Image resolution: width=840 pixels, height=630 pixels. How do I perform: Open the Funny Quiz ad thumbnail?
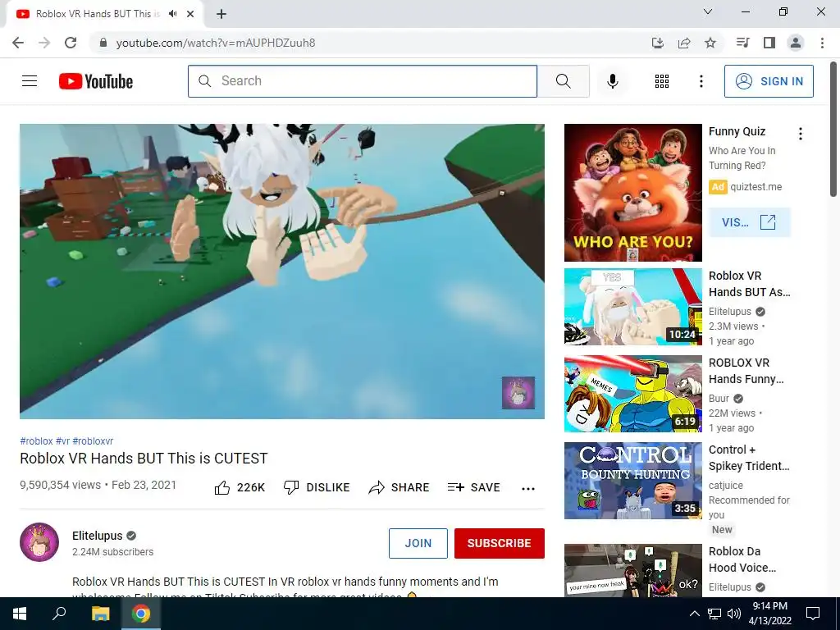coord(632,193)
